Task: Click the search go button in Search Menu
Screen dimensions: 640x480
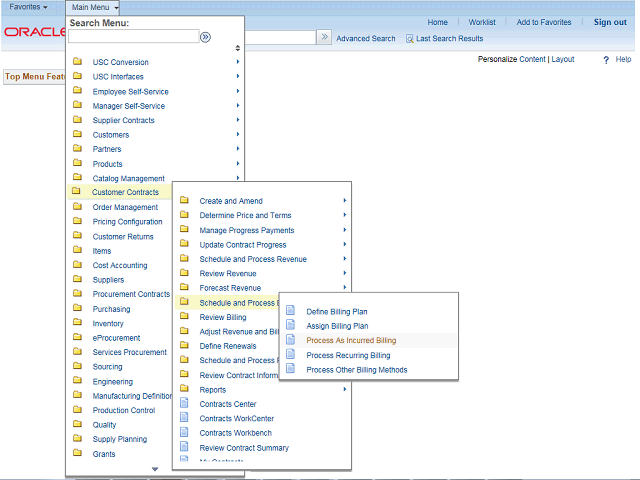Action: pyautogui.click(x=205, y=37)
